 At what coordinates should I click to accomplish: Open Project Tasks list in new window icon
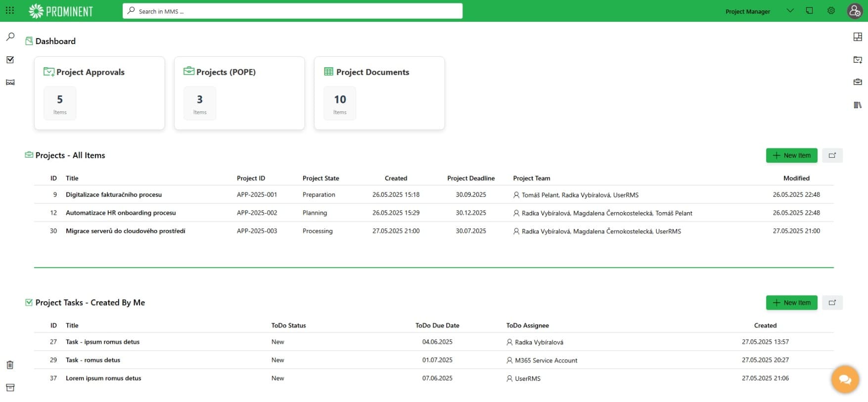pos(832,303)
